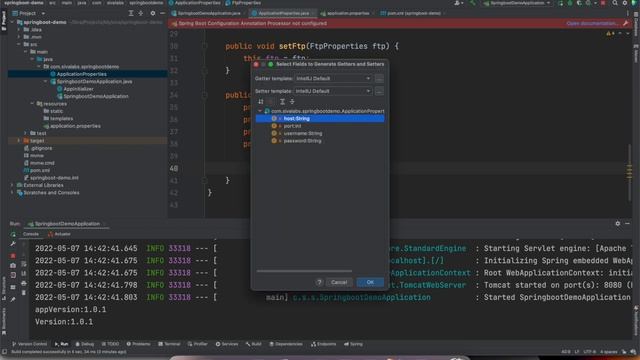Collapse all nodes in the fields dialog
The height and width of the screenshot is (360, 640).
(x=292, y=102)
